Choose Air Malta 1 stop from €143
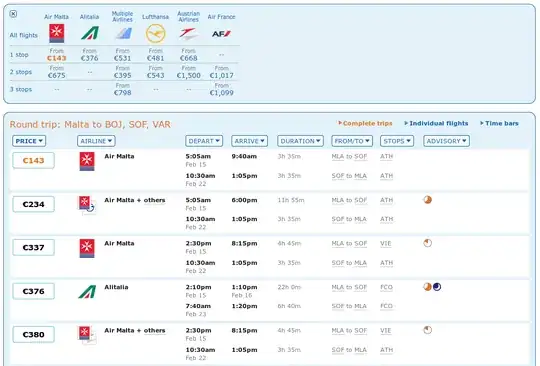This screenshot has height=366, width=540. click(56, 55)
